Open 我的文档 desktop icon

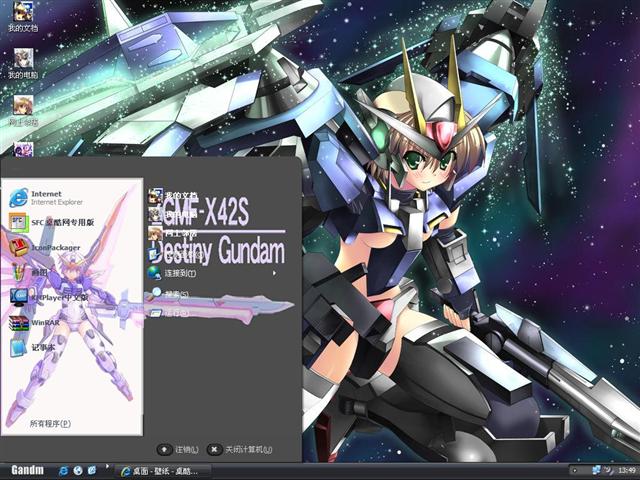pyautogui.click(x=23, y=16)
